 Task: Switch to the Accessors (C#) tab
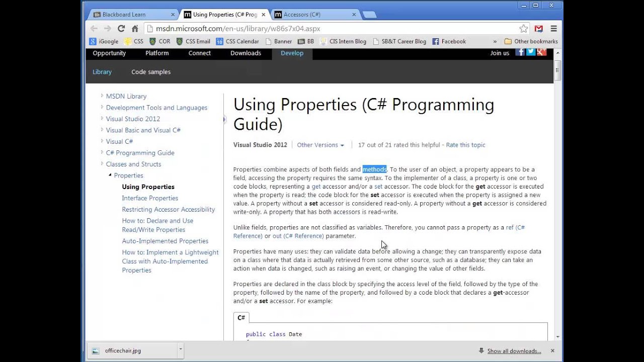(315, 15)
